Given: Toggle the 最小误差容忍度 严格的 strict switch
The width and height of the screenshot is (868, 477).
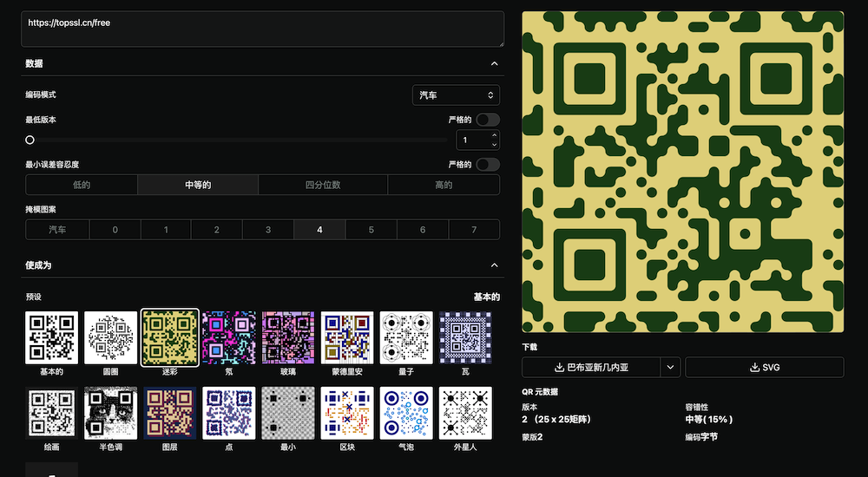Looking at the screenshot, I should tap(488, 165).
